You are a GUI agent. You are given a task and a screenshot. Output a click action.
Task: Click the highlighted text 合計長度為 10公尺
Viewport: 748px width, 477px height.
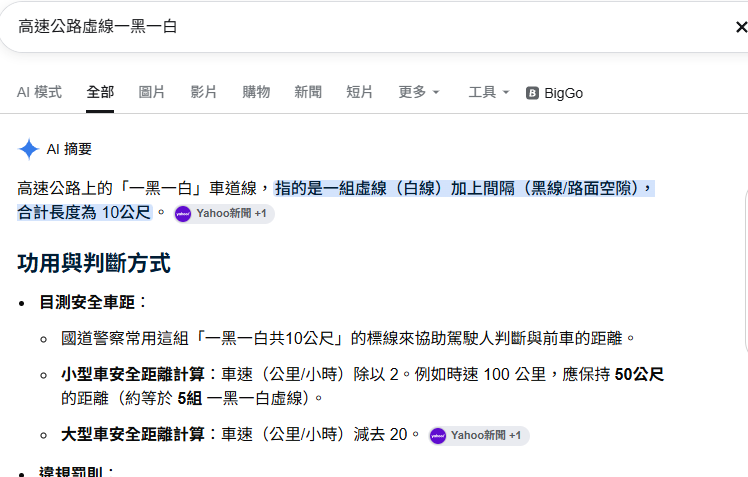[84, 212]
